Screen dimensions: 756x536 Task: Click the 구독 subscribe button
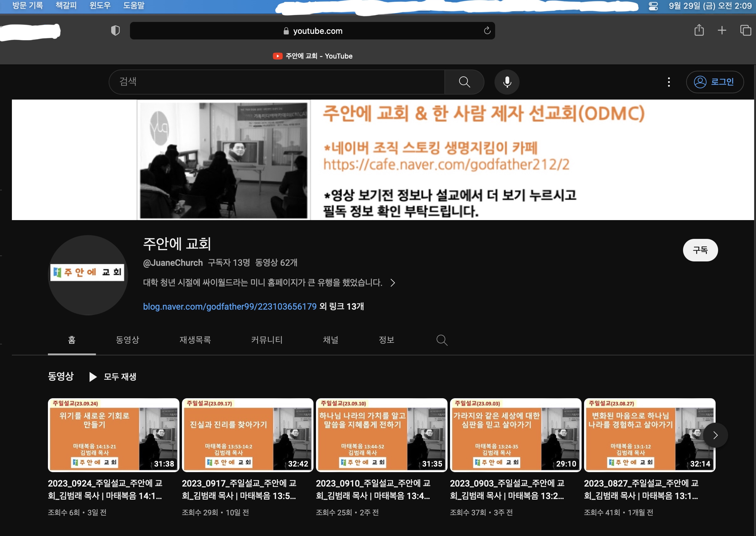point(700,250)
